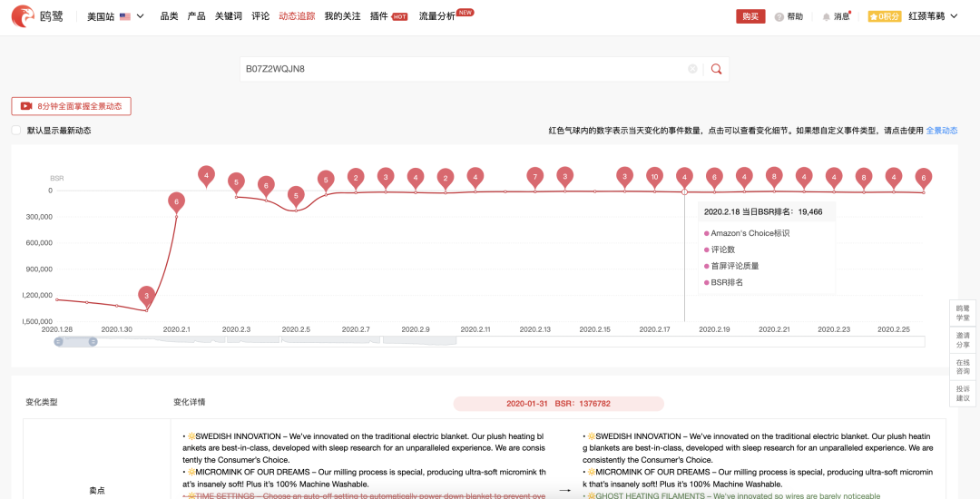Click the 鸥鹭 bird logo
The width and height of the screenshot is (980, 499).
click(x=23, y=16)
